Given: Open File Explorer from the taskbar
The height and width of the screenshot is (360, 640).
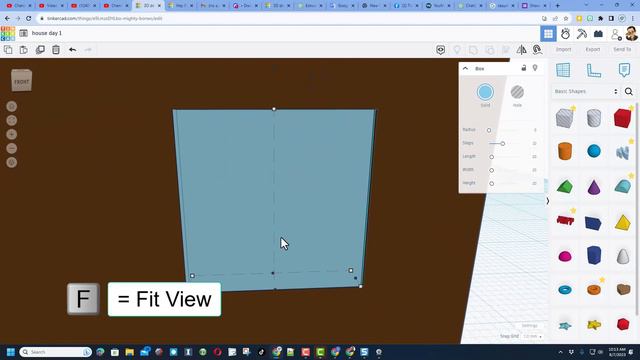Looking at the screenshot, I should pos(130,352).
